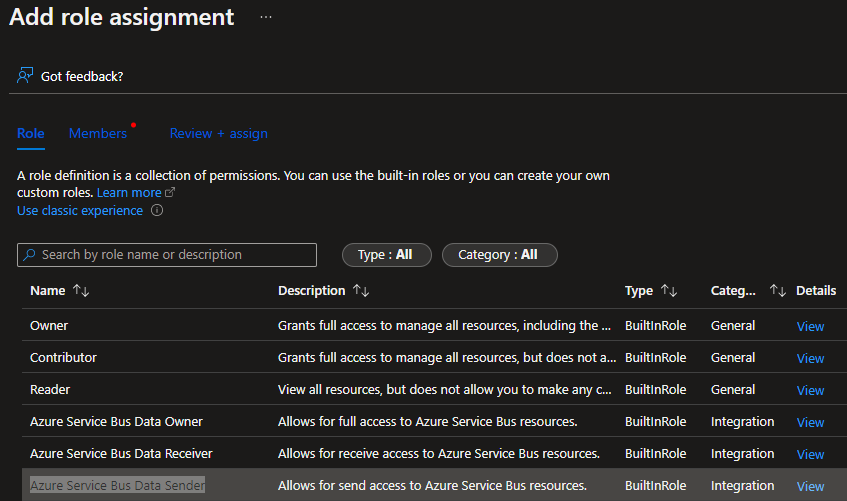Click Reader description 'View all resources, but...'
847x501 pixels.
tap(445, 389)
